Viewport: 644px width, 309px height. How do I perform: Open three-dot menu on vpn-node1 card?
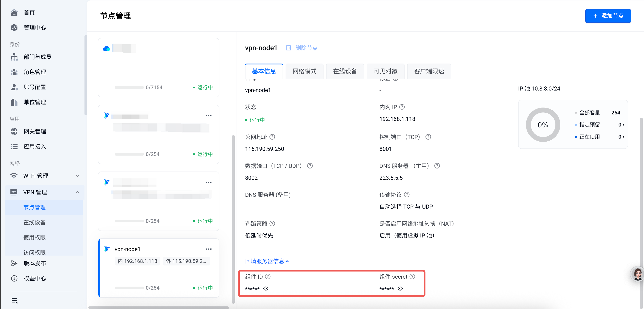click(x=208, y=249)
